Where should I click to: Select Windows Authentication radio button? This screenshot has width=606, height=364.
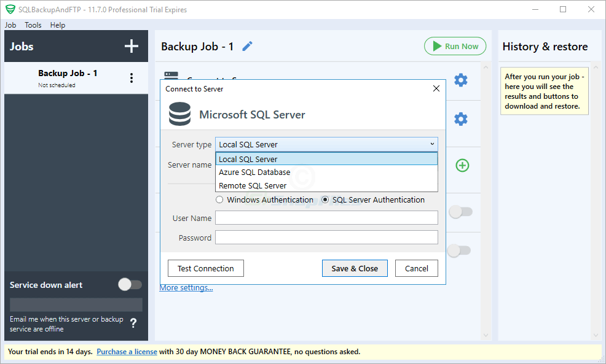219,199
